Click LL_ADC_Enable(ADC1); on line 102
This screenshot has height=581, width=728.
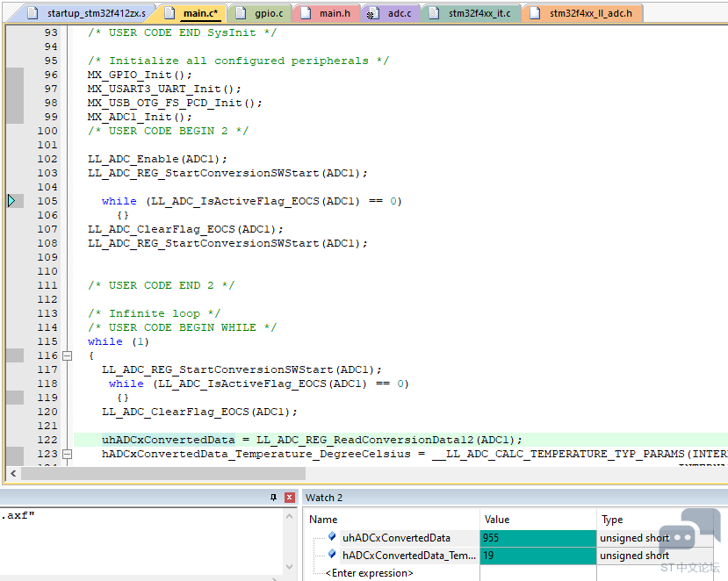(x=157, y=159)
